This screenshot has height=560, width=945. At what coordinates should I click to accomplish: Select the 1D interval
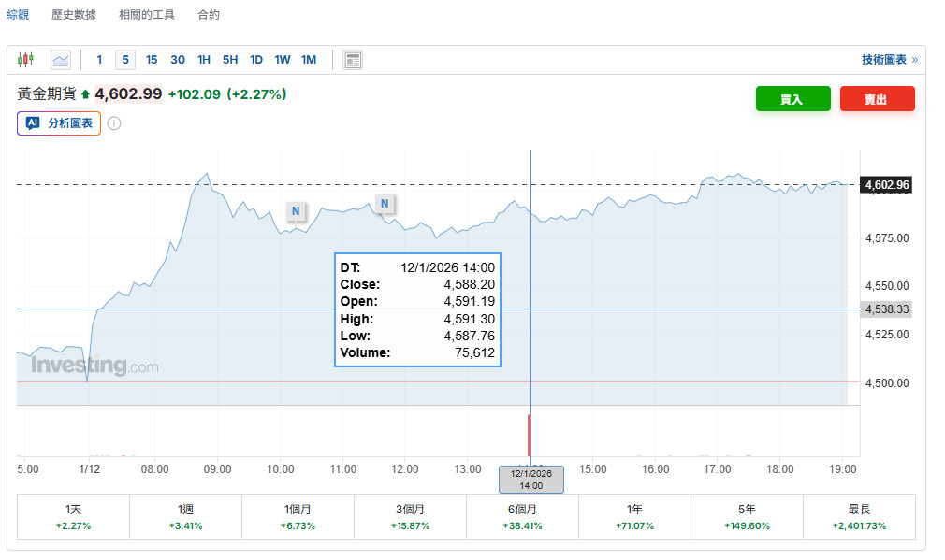pos(256,60)
